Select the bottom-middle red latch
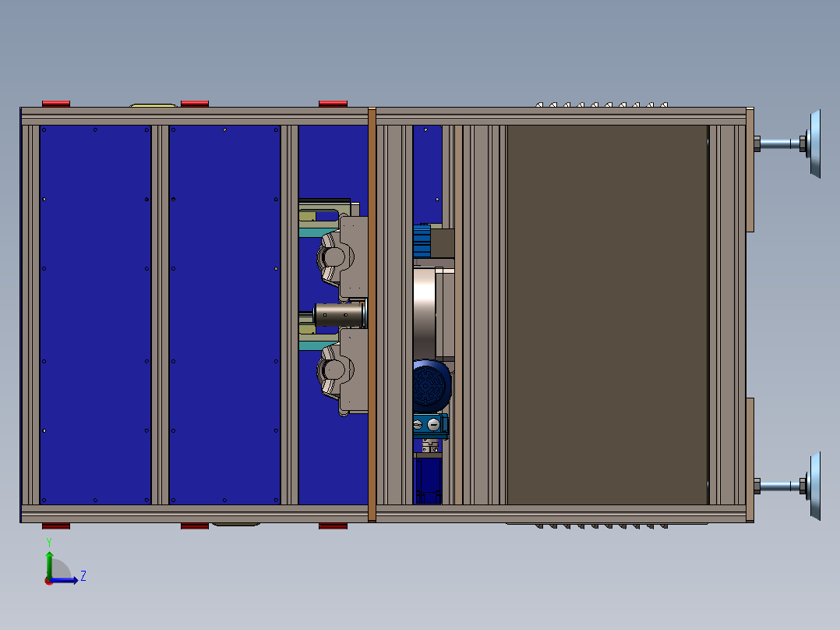 coord(195,526)
